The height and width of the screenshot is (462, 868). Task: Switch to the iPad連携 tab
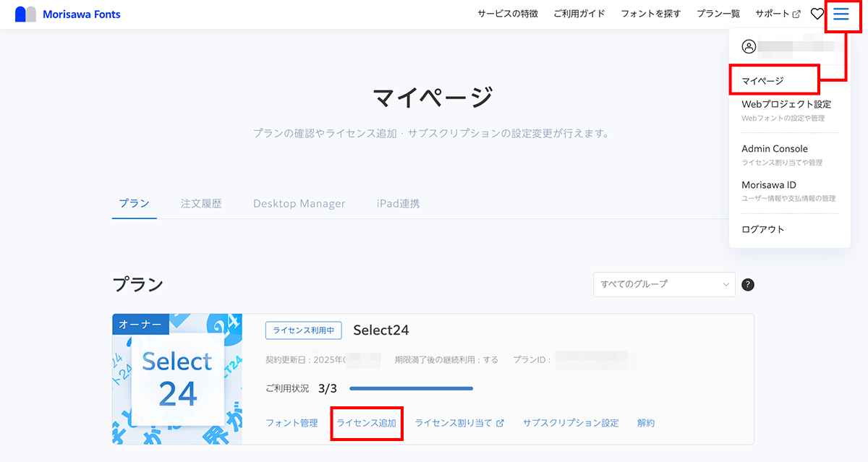398,203
